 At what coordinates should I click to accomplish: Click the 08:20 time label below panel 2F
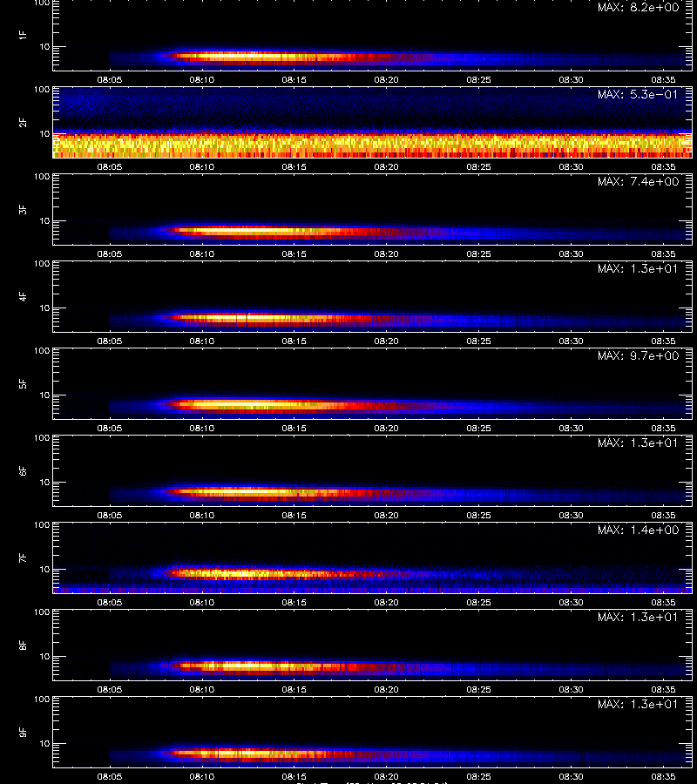point(387,166)
